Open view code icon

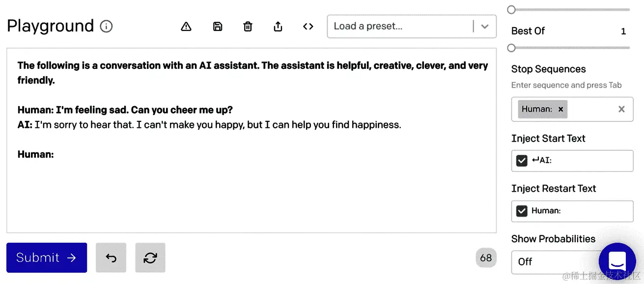308,27
